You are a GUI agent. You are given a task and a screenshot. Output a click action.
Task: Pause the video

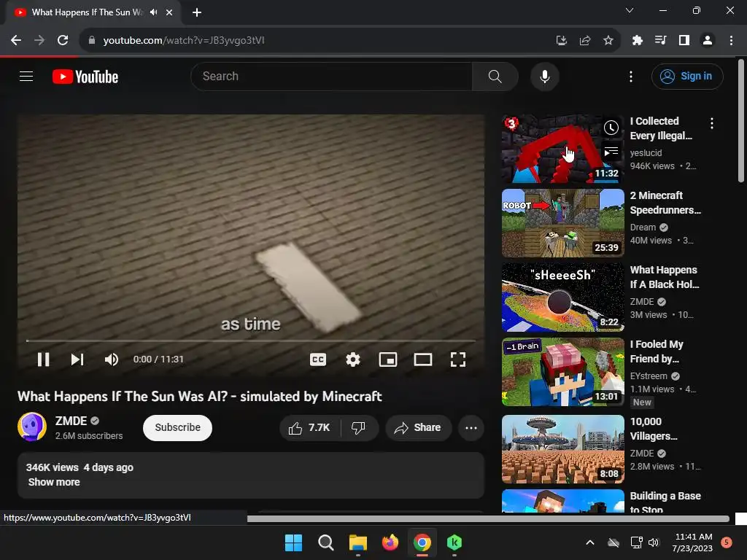tap(43, 359)
